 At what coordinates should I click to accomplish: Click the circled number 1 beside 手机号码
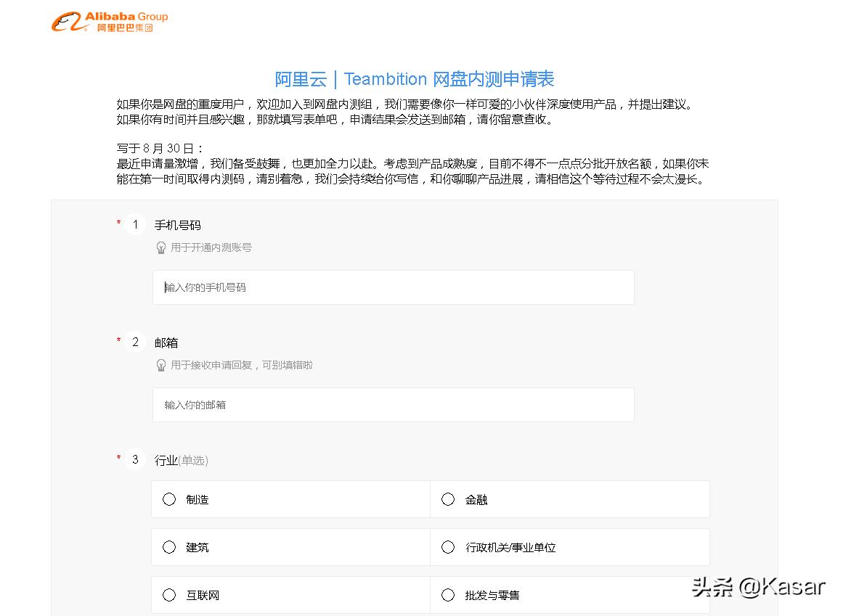135,224
